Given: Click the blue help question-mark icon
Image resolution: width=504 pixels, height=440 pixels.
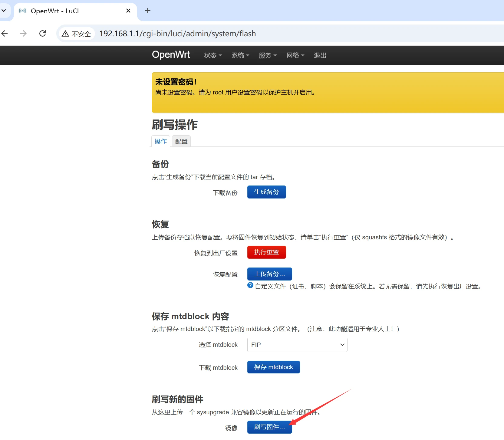Looking at the screenshot, I should [x=250, y=285].
